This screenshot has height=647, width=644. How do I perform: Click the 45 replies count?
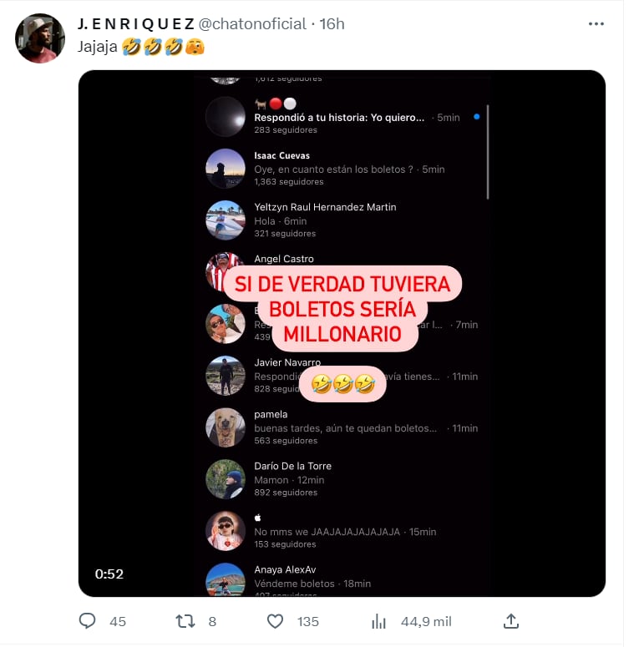point(118,621)
